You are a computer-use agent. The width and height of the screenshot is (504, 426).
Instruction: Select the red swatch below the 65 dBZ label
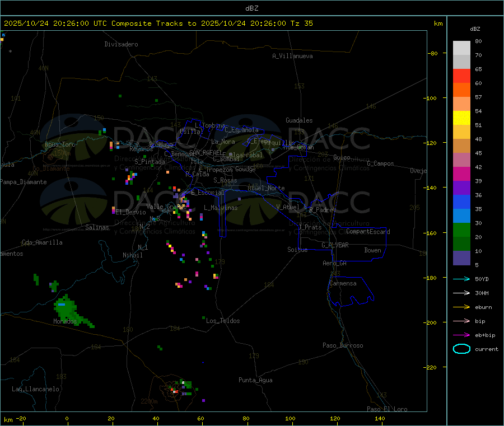pos(461,76)
